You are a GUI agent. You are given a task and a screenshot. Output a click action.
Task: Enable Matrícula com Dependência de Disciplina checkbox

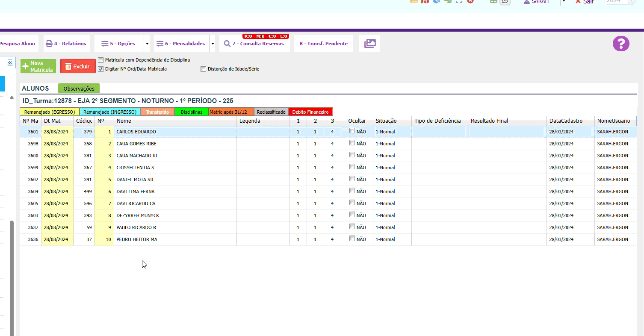101,60
